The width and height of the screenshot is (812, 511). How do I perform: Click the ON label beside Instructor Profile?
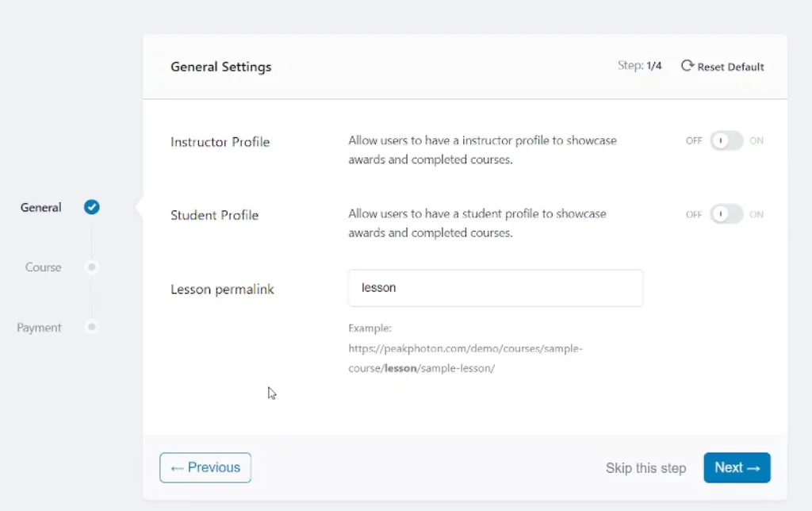click(756, 140)
